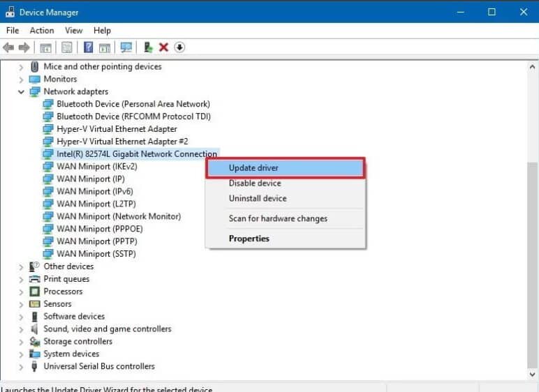Open the View menu
This screenshot has width=539, height=392.
click(73, 31)
